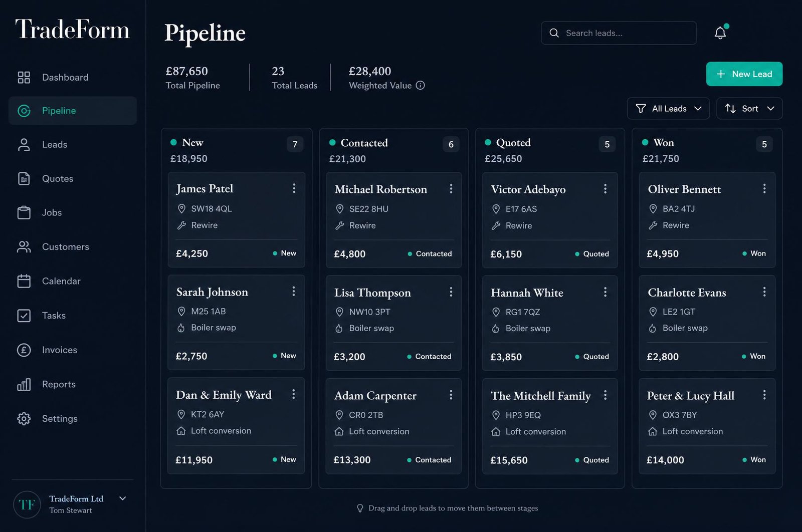The image size is (802, 532).
Task: Navigate to Quotes page
Action: (x=73, y=178)
